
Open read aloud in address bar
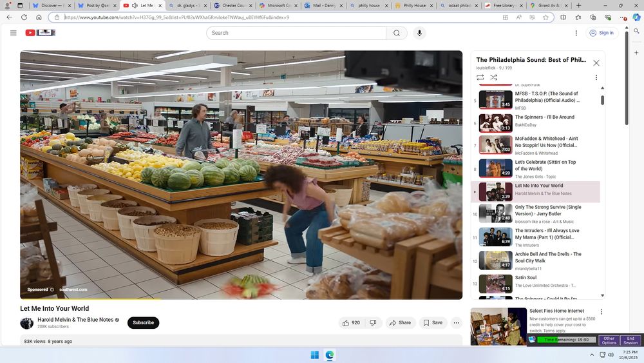pos(518,17)
